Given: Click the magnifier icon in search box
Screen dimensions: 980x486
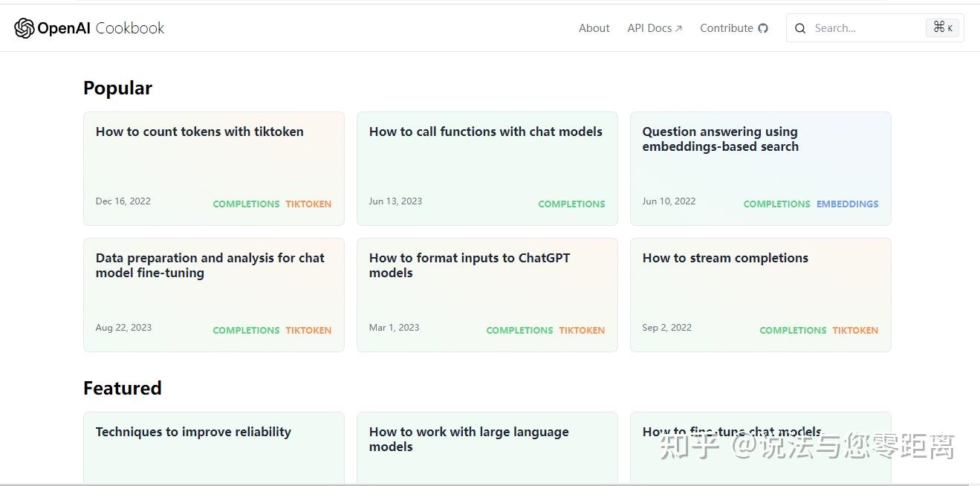Looking at the screenshot, I should 800,28.
